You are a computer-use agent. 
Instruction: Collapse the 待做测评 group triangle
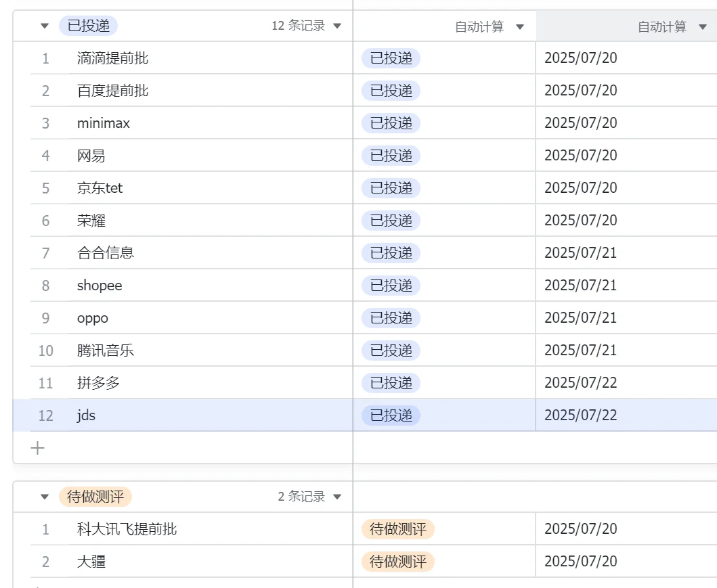[45, 497]
